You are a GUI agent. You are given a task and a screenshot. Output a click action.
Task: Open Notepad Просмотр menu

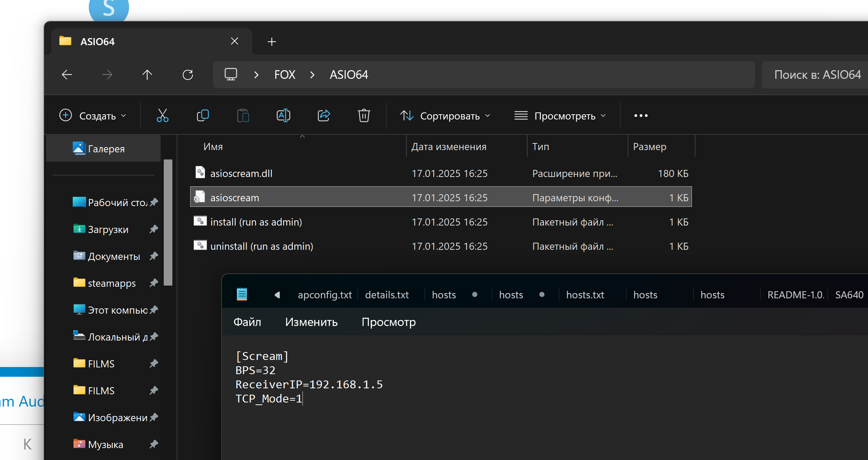[388, 322]
